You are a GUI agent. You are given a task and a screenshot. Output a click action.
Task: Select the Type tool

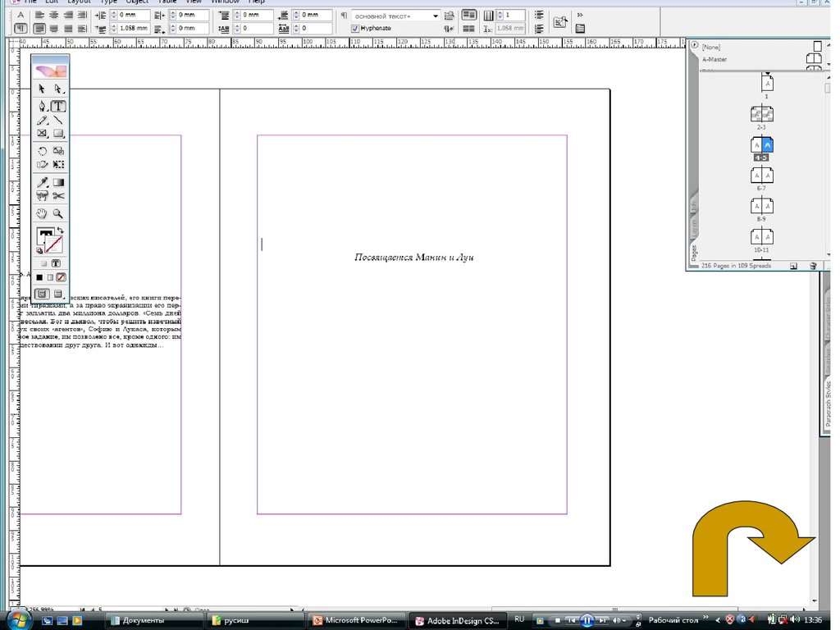coord(58,106)
